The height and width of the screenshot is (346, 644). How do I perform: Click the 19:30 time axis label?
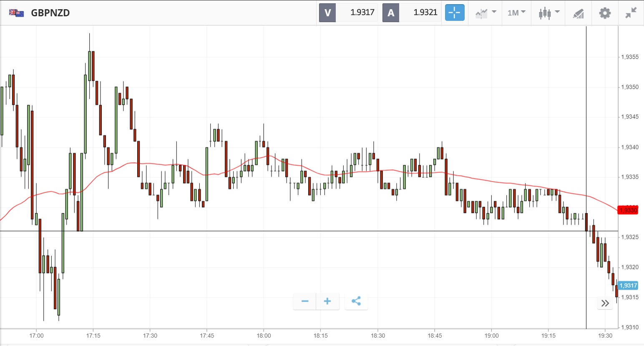tap(605, 336)
